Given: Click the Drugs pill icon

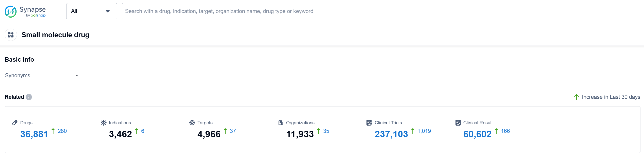Looking at the screenshot, I should tap(15, 123).
